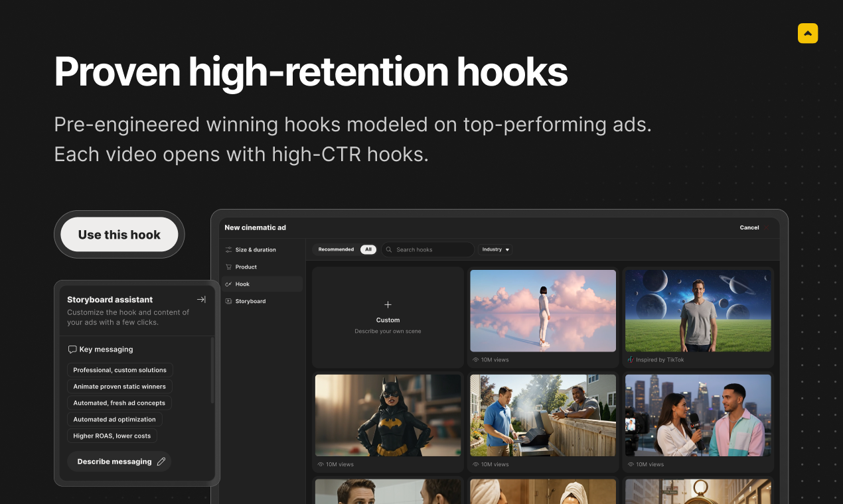Viewport: 843px width, 504px height.
Task: Select the city interview hook thumbnail
Action: point(698,415)
